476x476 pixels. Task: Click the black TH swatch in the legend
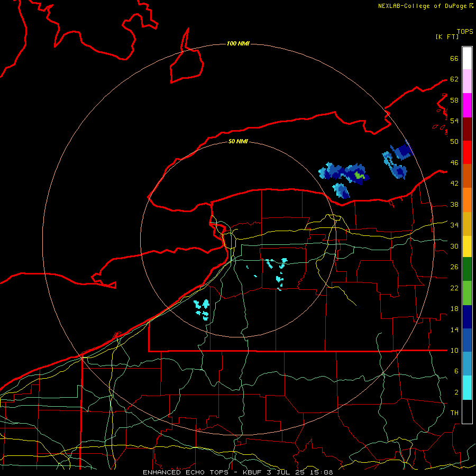click(x=467, y=411)
